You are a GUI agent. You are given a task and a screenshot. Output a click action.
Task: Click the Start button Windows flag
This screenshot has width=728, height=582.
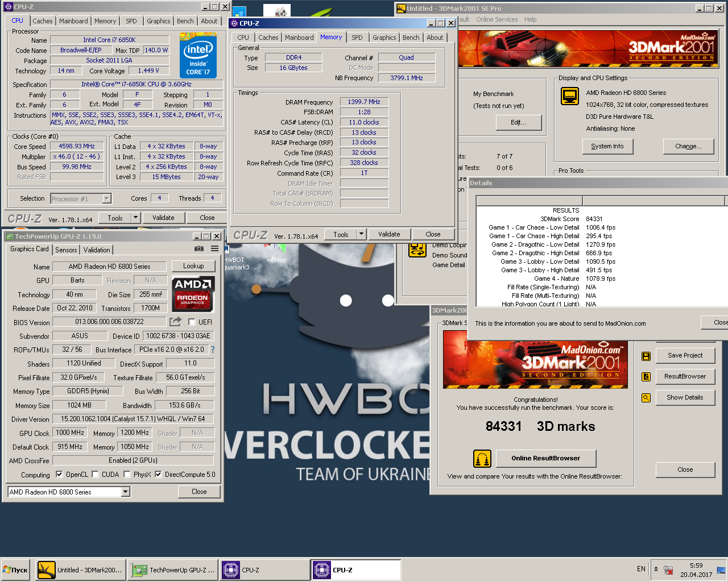[7, 569]
